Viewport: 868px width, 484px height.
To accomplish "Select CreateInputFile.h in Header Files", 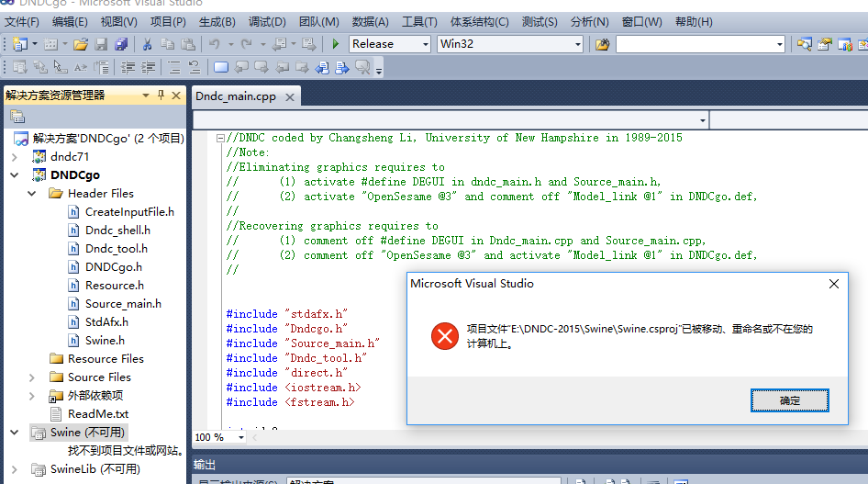I will pos(129,211).
